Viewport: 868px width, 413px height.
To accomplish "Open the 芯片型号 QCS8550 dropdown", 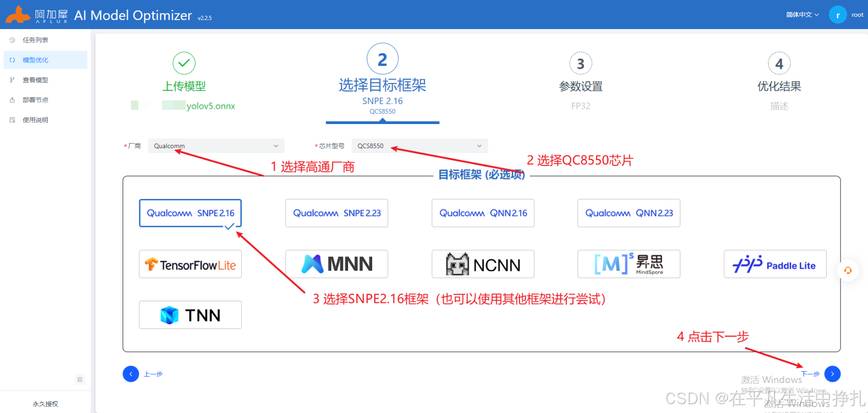I will [420, 146].
